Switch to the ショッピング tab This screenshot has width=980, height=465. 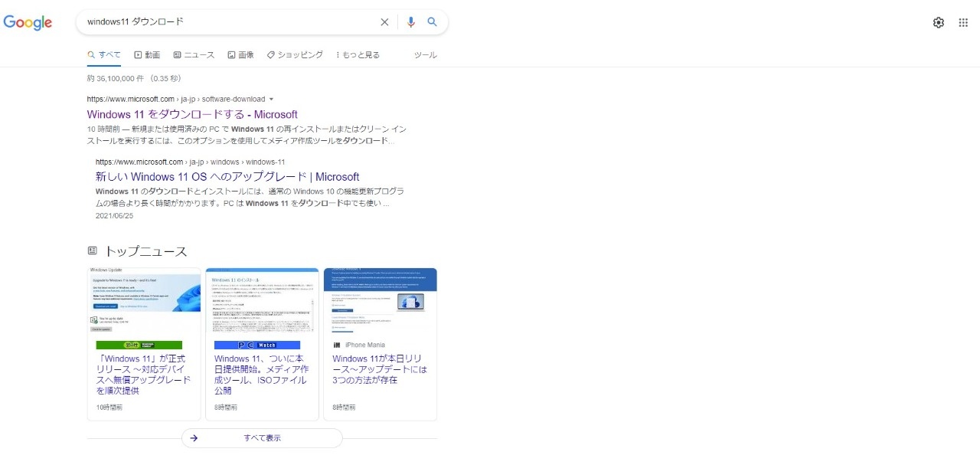pos(295,55)
